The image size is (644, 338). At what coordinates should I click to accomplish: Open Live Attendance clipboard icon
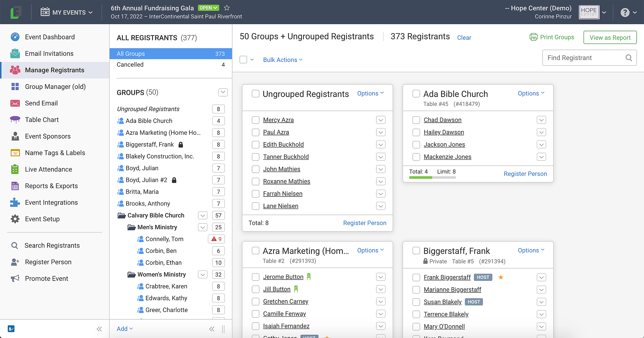[x=15, y=169]
